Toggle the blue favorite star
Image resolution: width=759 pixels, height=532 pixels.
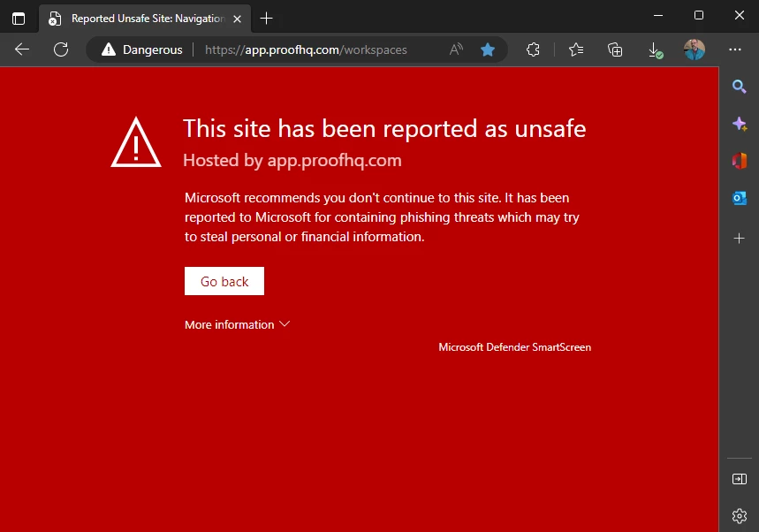488,49
